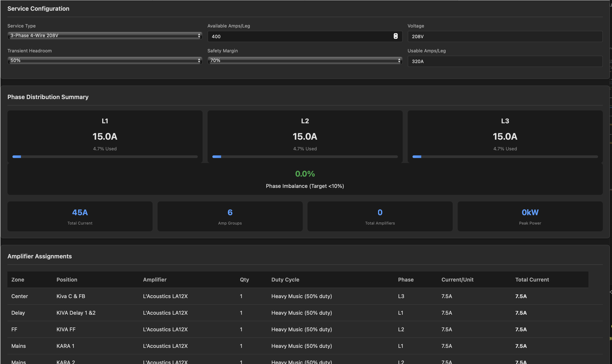The width and height of the screenshot is (612, 364).
Task: Click the Service Configuration heading
Action: 38,9
